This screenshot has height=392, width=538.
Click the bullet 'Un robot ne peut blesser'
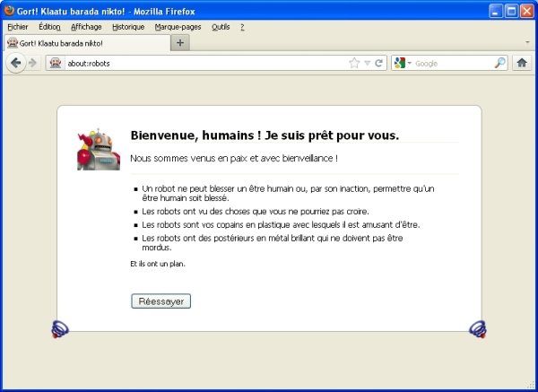point(288,193)
